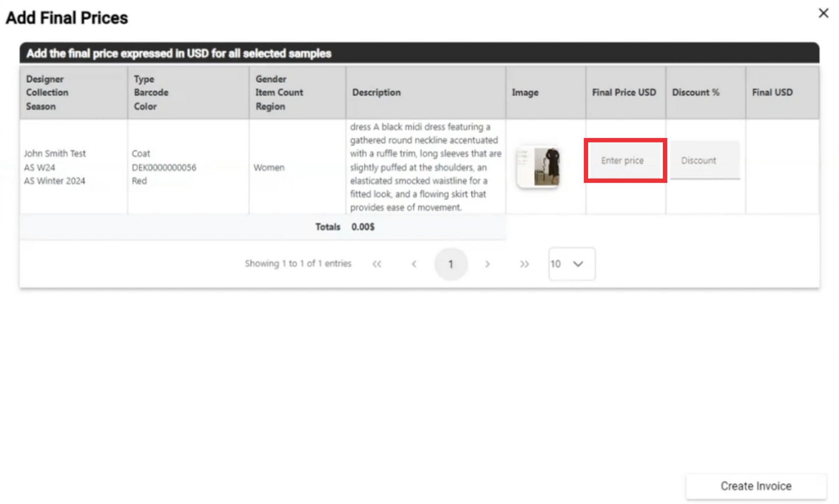Go to last page of entries
839x504 pixels.
click(524, 264)
